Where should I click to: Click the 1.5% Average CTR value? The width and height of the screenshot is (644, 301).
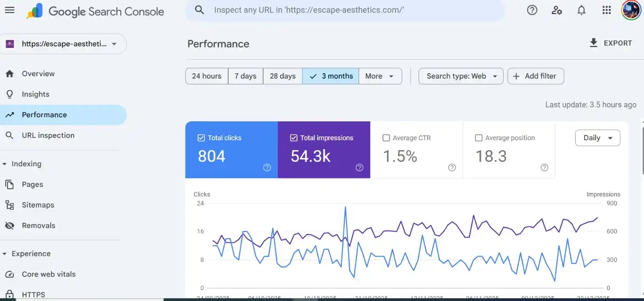pos(400,156)
